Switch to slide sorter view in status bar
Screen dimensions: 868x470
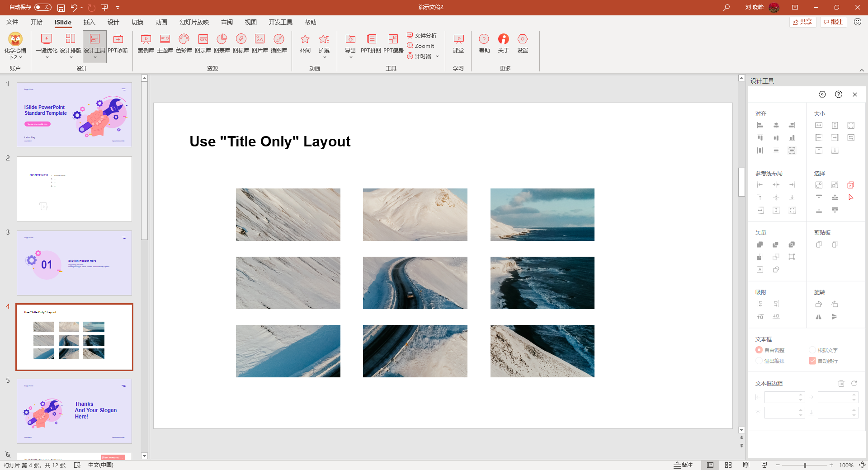pyautogui.click(x=728, y=465)
